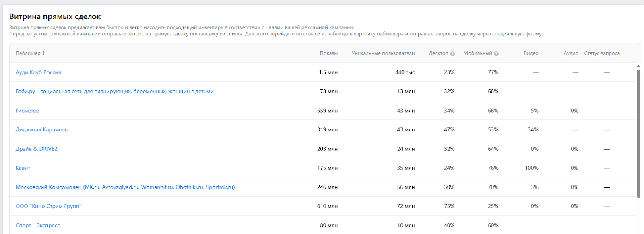
Task: Click the Уникальные пользователи column header
Action: point(383,53)
